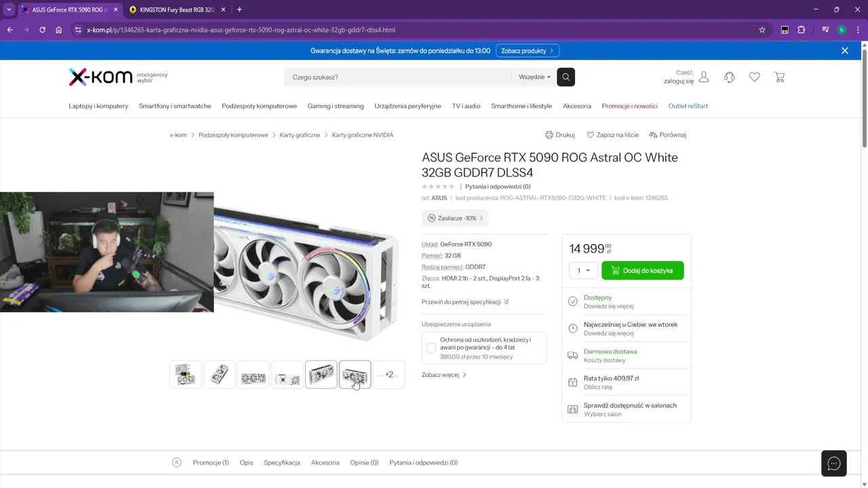
Task: Open the quantity dropdown
Action: pos(583,270)
